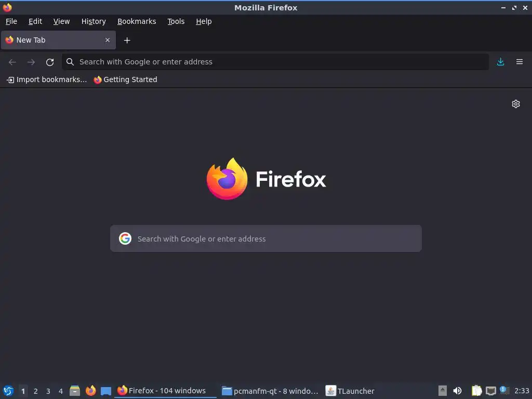The width and height of the screenshot is (532, 399).
Task: Switch to desktop workspace 4
Action: (x=61, y=391)
